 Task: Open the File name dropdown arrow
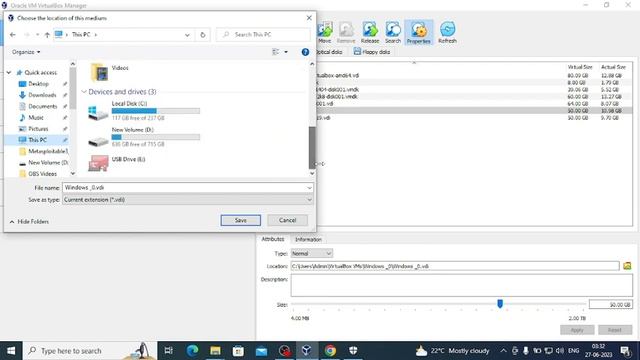click(309, 188)
